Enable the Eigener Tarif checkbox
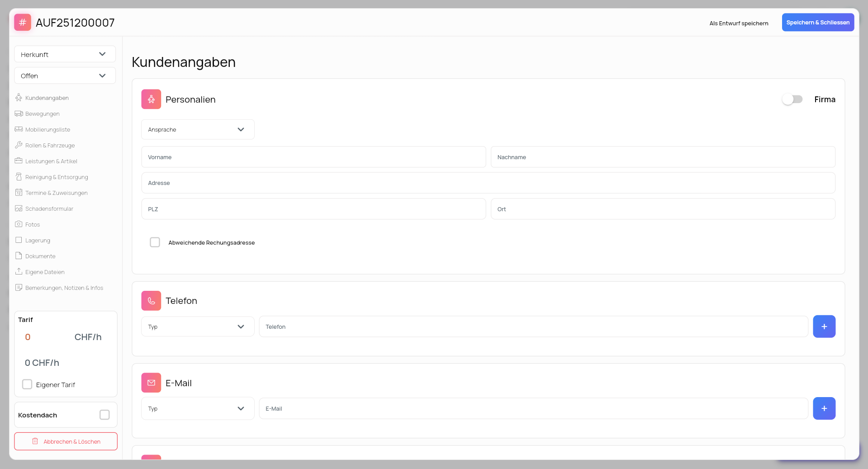Viewport: 868px width, 469px height. pos(27,384)
